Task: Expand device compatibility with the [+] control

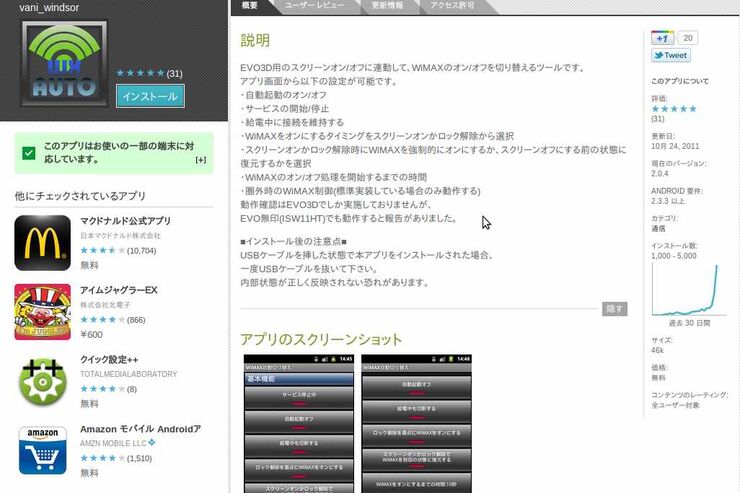Action: 201,160
